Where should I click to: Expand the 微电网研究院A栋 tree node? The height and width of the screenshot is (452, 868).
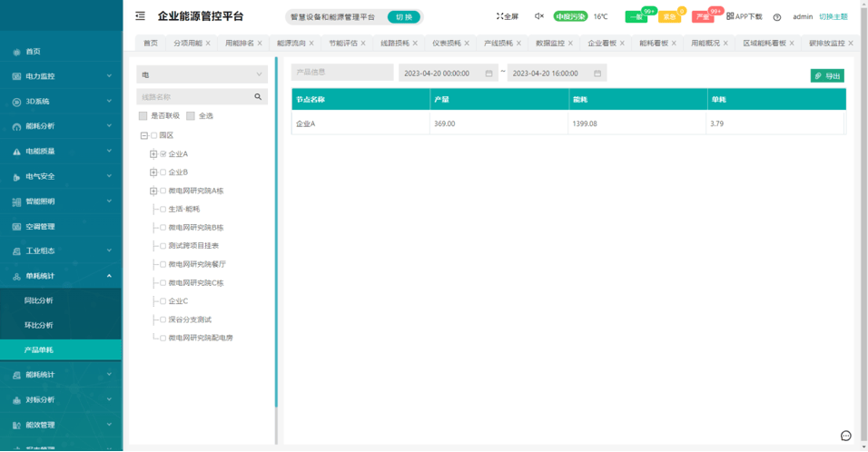pos(153,191)
